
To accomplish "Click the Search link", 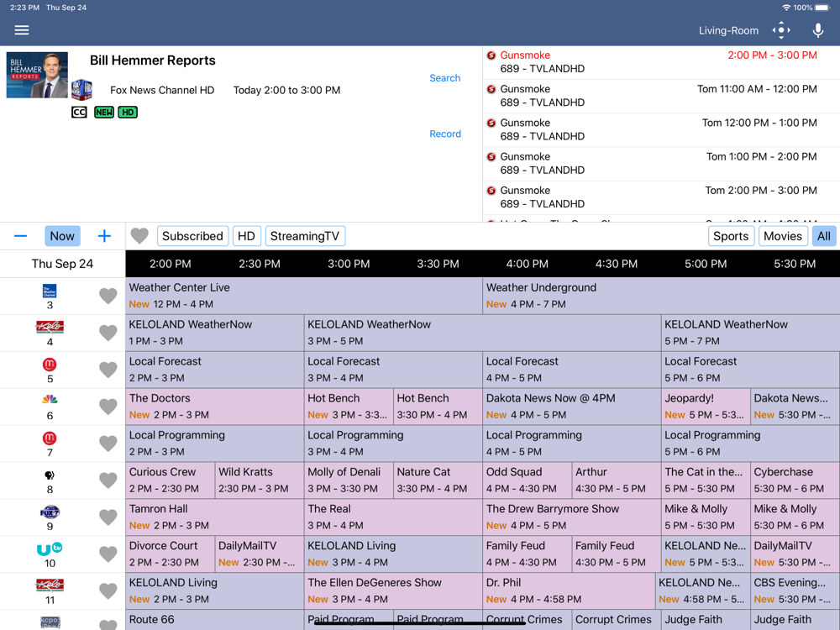I will tap(444, 78).
